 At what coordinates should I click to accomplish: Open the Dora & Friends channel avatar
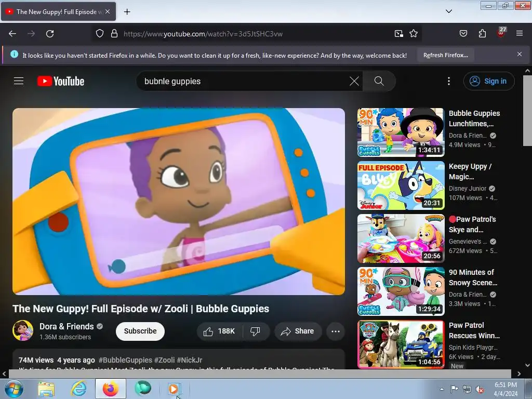coord(23,330)
